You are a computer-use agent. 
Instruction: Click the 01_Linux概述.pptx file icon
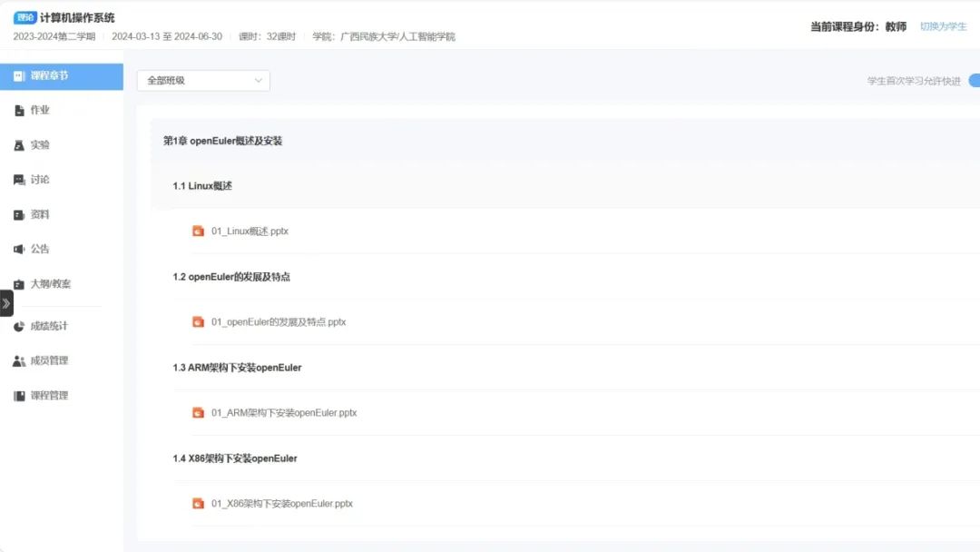point(198,232)
